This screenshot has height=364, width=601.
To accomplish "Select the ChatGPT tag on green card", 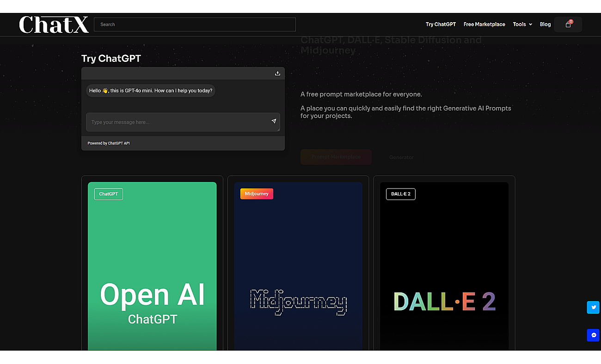I will [x=109, y=194].
